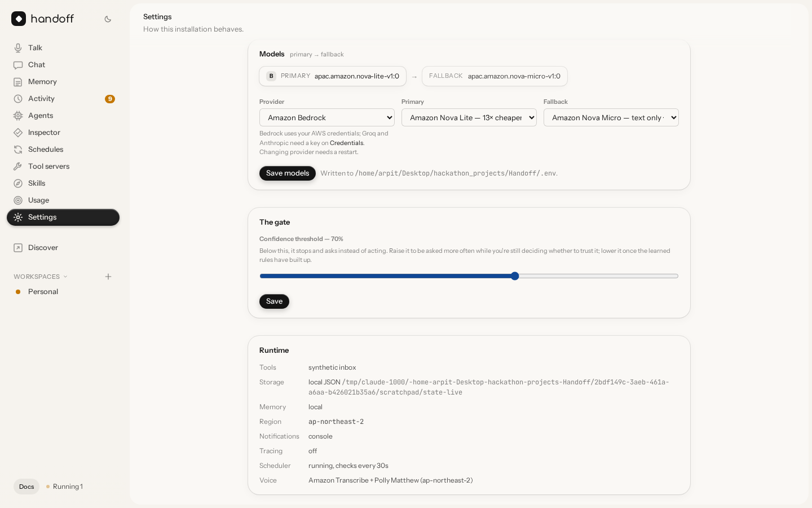Click the Notifications value 'console'
The width and height of the screenshot is (812, 508).
pos(320,436)
